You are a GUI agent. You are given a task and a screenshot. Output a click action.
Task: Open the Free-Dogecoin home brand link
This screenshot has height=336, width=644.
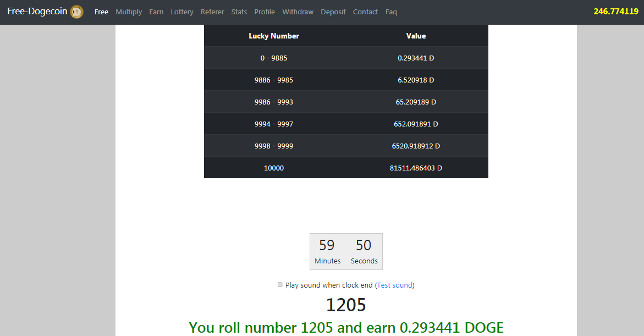click(37, 12)
